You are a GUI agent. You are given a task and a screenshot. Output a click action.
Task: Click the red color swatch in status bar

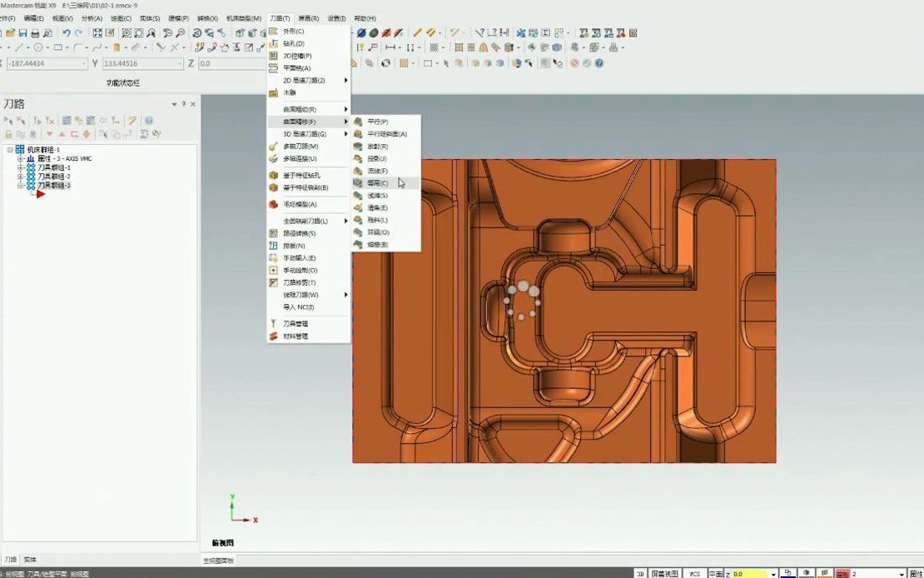(x=842, y=574)
